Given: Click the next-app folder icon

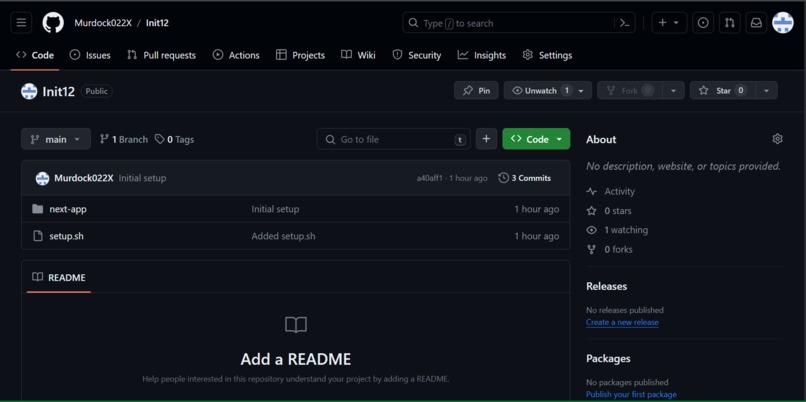Looking at the screenshot, I should pos(38,209).
